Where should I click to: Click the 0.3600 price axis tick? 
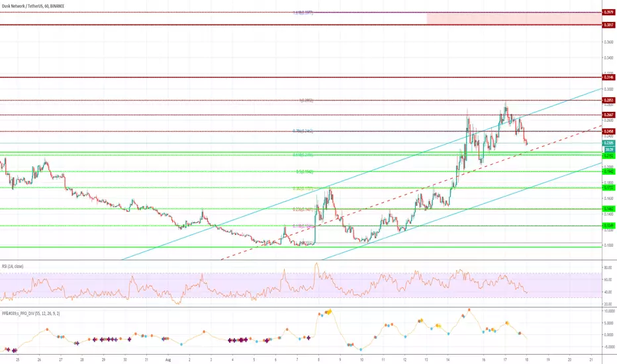click(x=608, y=42)
